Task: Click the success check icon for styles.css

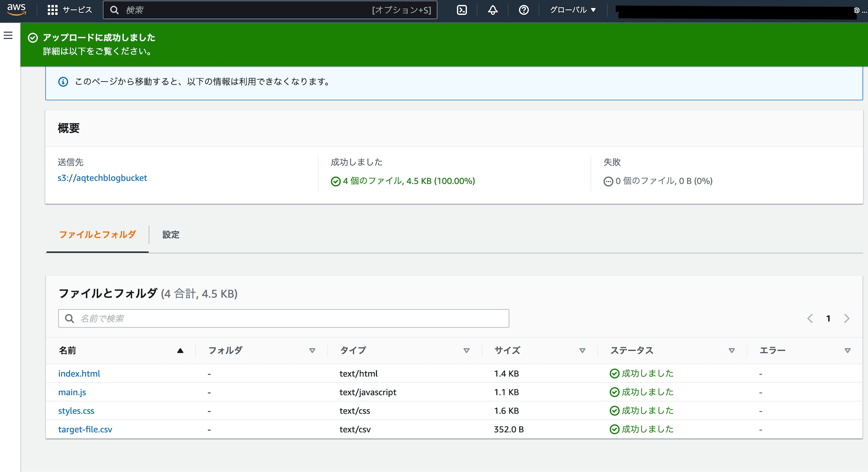Action: pos(614,411)
